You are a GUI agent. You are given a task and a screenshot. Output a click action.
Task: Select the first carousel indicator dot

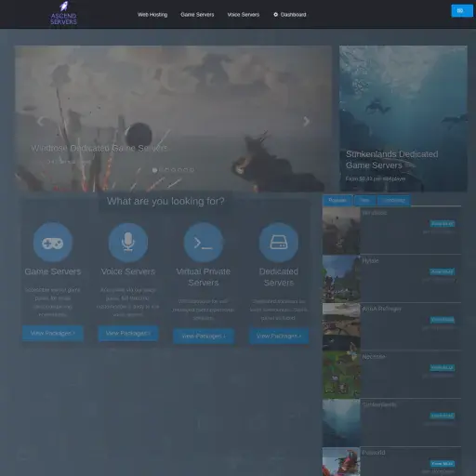point(154,170)
